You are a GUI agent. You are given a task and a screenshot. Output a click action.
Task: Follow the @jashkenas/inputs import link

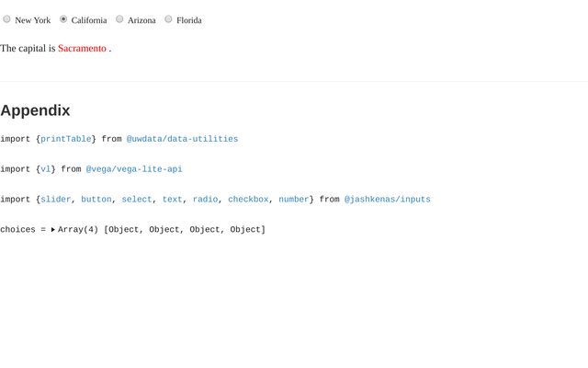point(387,199)
